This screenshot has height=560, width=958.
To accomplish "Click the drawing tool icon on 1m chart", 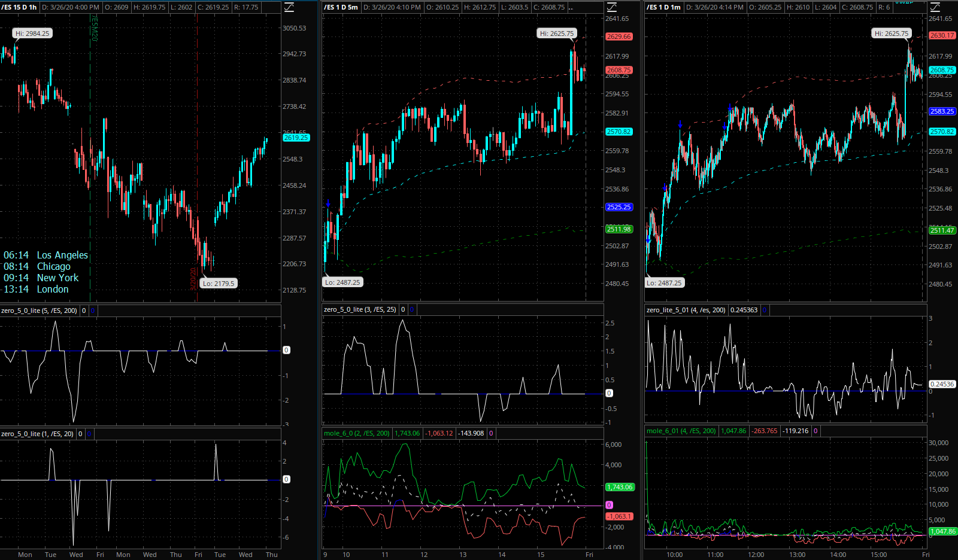I will click(x=935, y=7).
